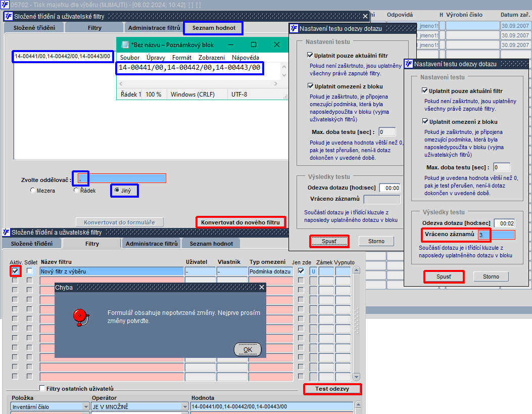Viewport: 532px width, 414px height.
Task: Click the Výrobní číslo column header
Action: pyautogui.click(x=464, y=15)
